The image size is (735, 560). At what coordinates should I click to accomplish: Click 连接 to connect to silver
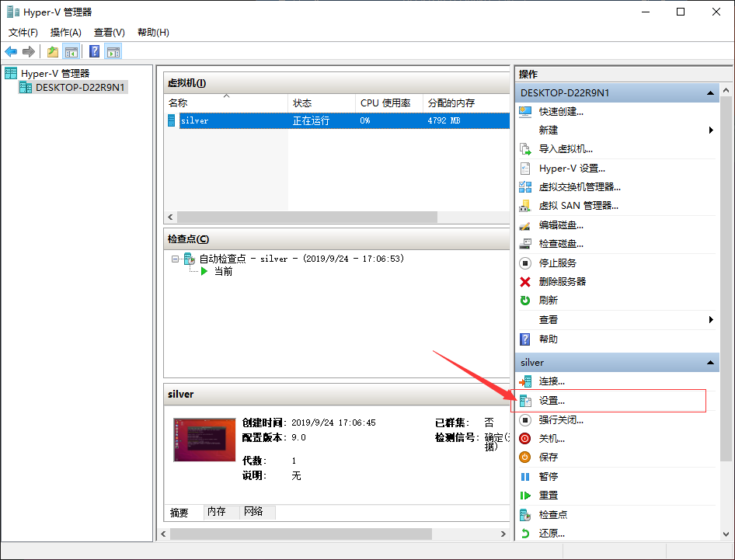[552, 381]
